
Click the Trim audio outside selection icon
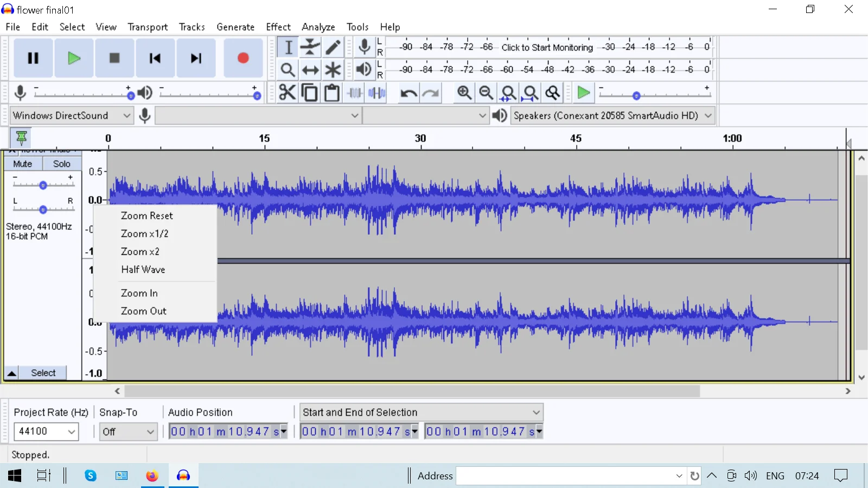click(355, 93)
